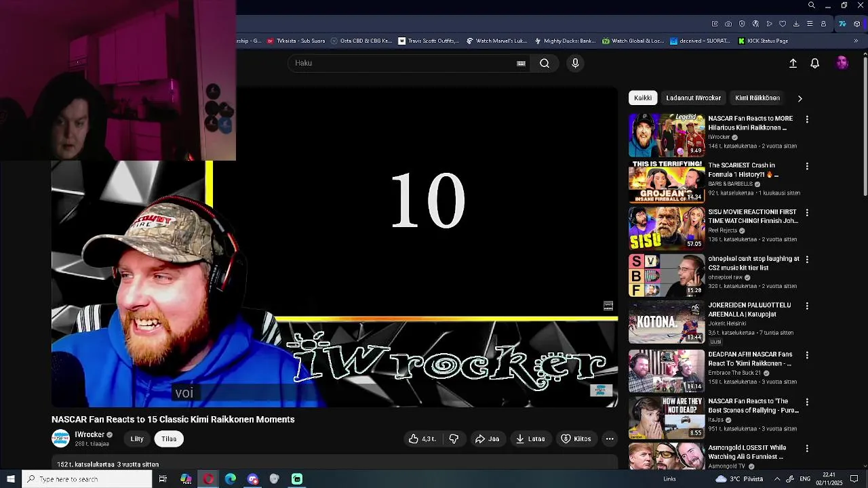Thank the creator with Kiitos button
Screen dimensions: 868x488
click(576, 439)
